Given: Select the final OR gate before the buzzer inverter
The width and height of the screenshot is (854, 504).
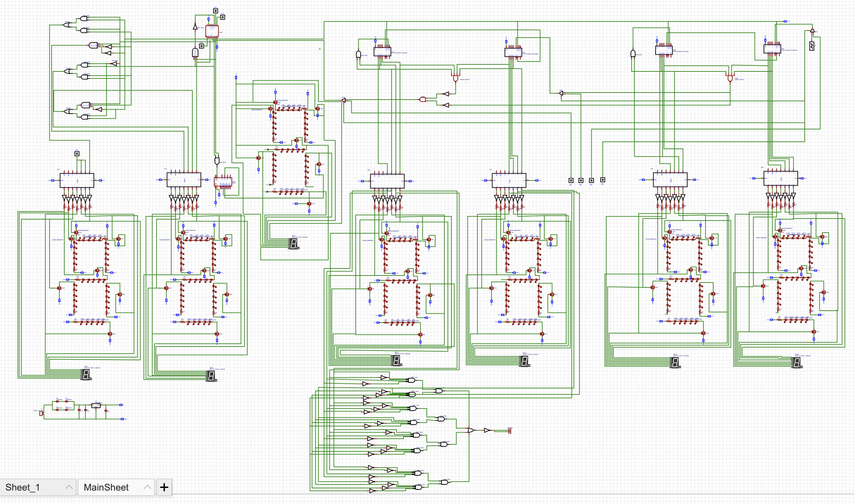Looking at the screenshot, I should 470,430.
